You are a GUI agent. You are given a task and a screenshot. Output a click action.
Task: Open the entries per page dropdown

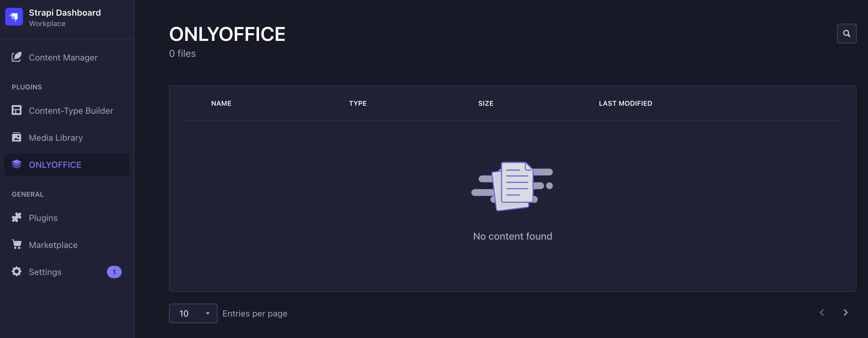[x=193, y=313]
